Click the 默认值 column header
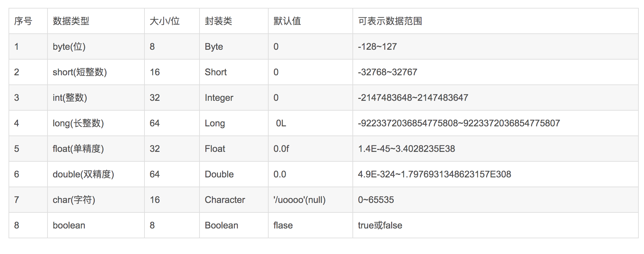 coord(287,21)
